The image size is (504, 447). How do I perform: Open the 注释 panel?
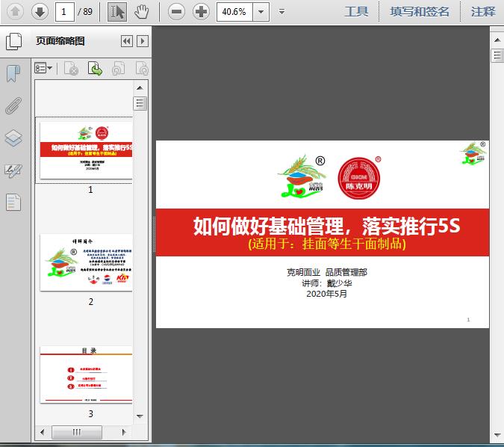point(483,12)
